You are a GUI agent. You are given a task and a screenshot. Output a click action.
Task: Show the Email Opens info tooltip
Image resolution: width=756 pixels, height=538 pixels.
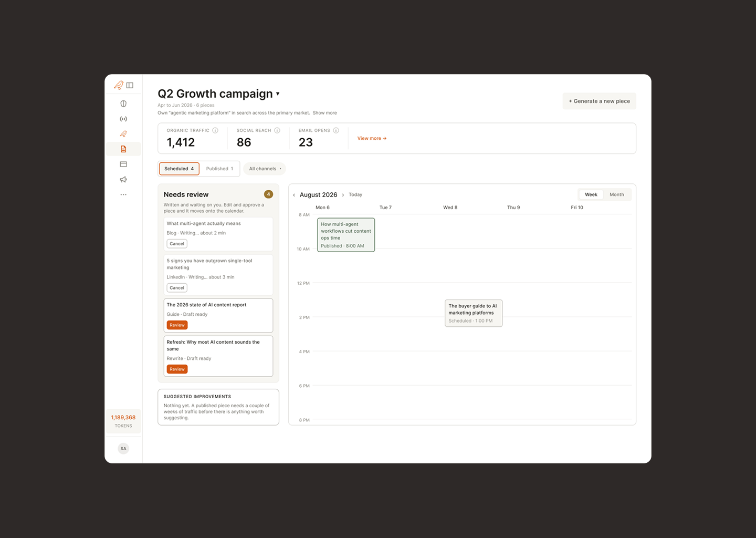pos(336,130)
